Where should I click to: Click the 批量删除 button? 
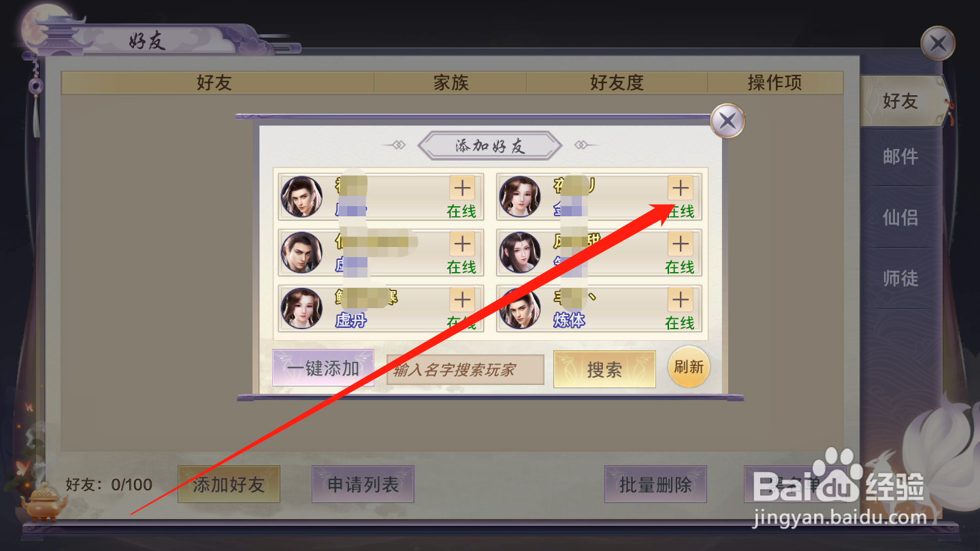655,484
